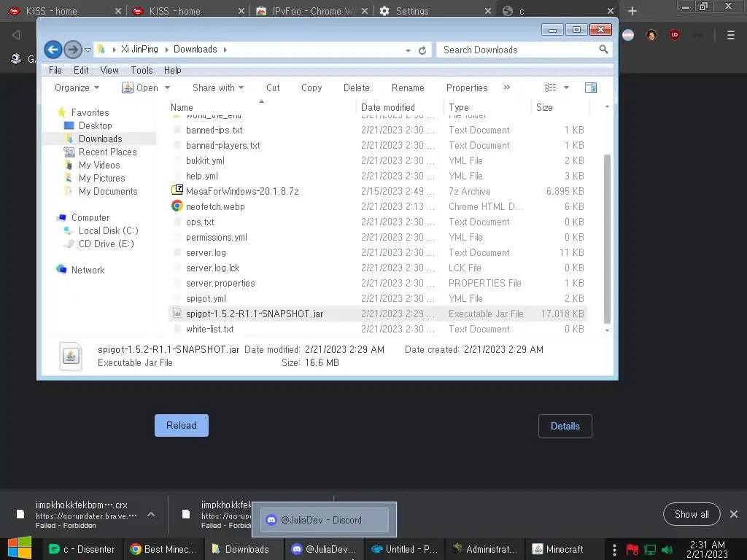Viewport: 747px width, 560px height.
Task: Select Recent Places in the sidebar
Action: [x=108, y=152]
